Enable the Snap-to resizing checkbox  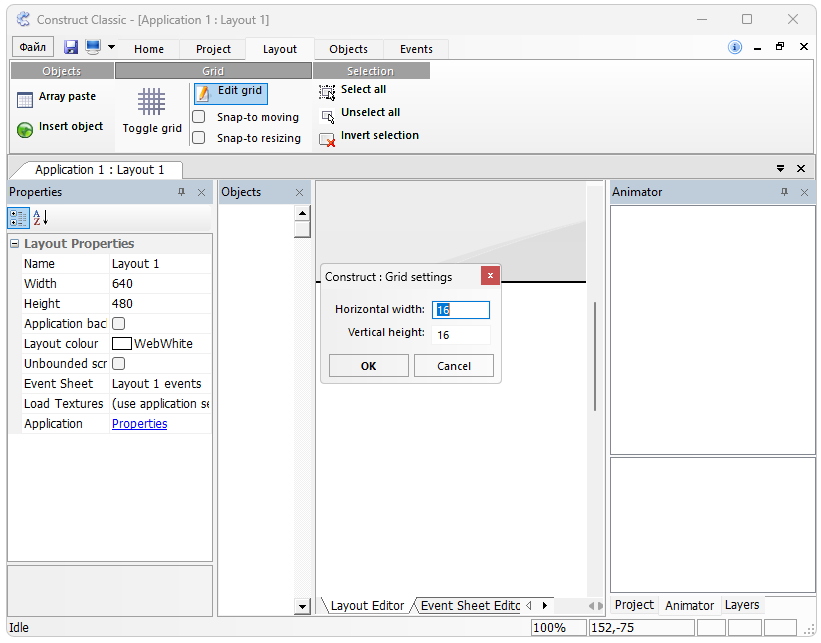(199, 138)
